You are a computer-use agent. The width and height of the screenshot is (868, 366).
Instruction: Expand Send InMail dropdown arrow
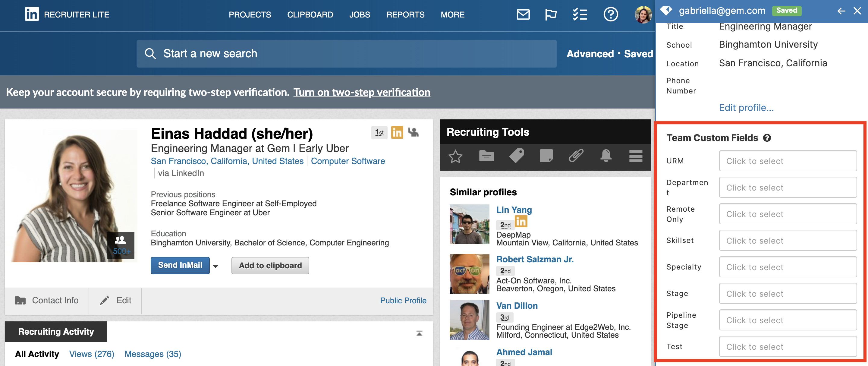215,266
